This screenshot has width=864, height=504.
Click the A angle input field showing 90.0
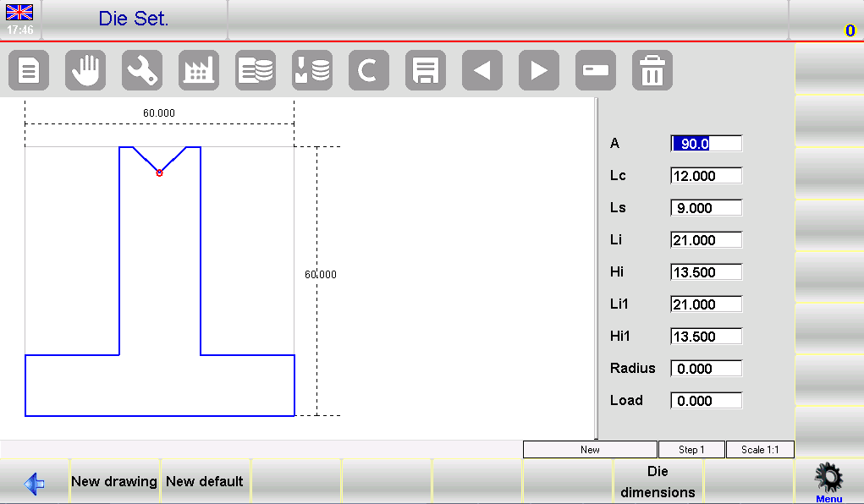[x=706, y=144]
